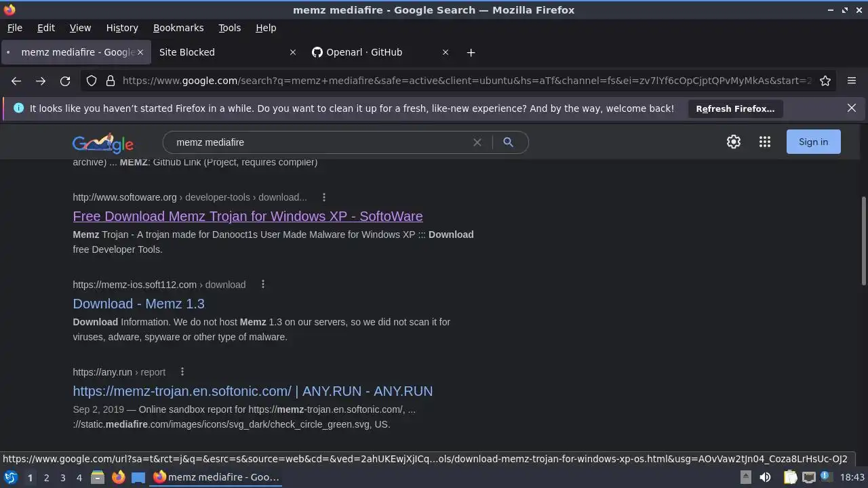The height and width of the screenshot is (488, 868).
Task: Click the memz-ios.soft112.com breadcrumb text
Action: pos(159,285)
